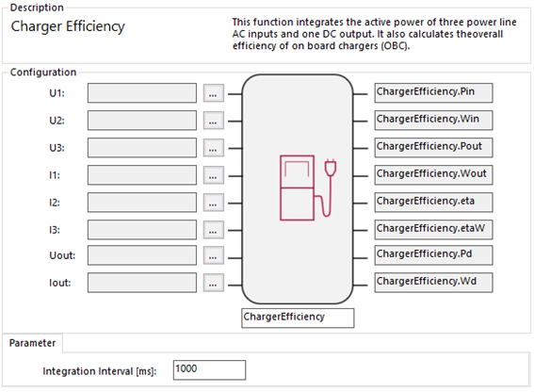Click the charger station icon in block

[308, 188]
